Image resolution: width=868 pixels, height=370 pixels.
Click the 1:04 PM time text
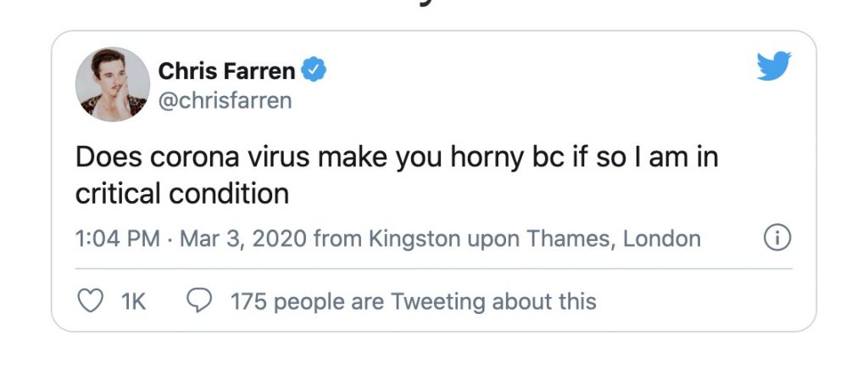coord(117,239)
